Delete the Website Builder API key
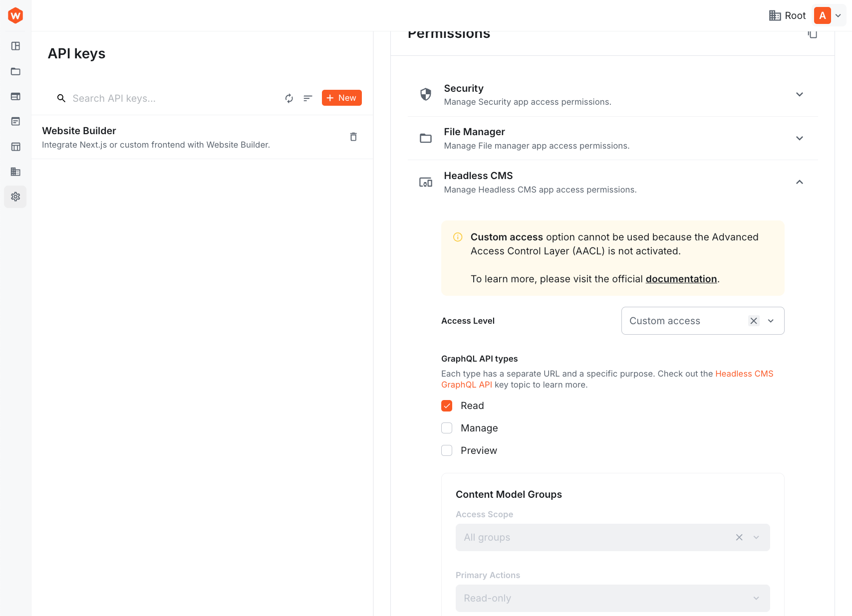852x616 pixels. [x=353, y=137]
